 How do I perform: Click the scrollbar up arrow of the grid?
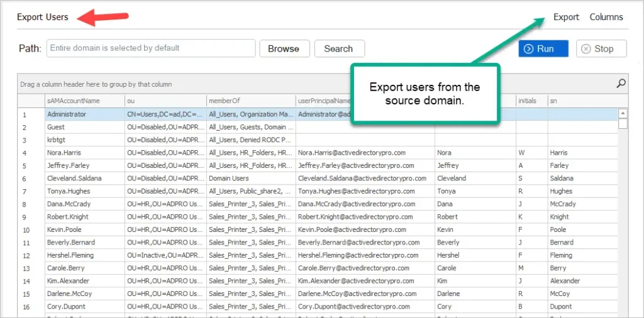click(623, 113)
